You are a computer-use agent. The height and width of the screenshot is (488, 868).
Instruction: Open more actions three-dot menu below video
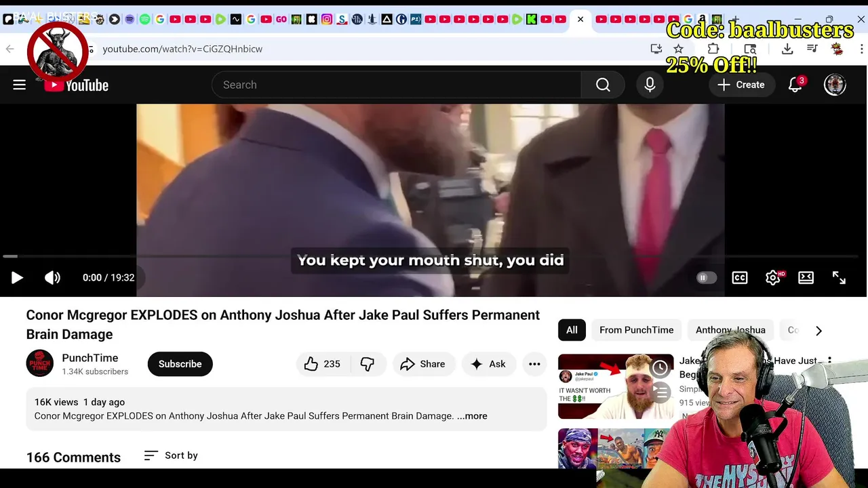pos(534,364)
